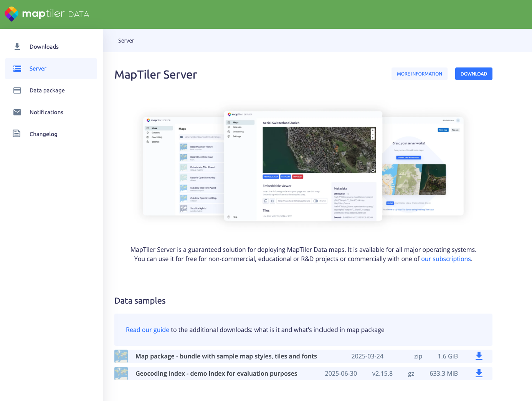Download the Map package zip file

[479, 356]
